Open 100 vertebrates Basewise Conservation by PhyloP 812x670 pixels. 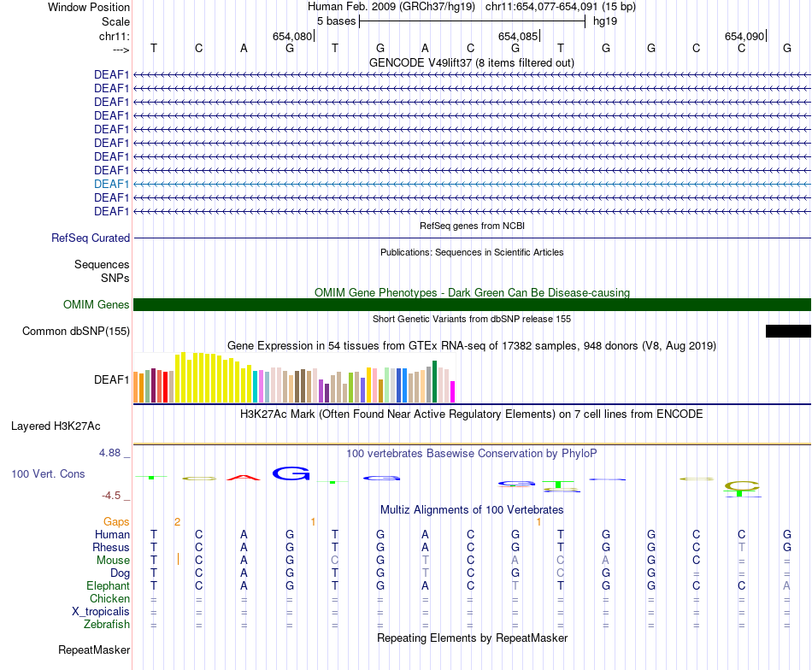[472, 454]
